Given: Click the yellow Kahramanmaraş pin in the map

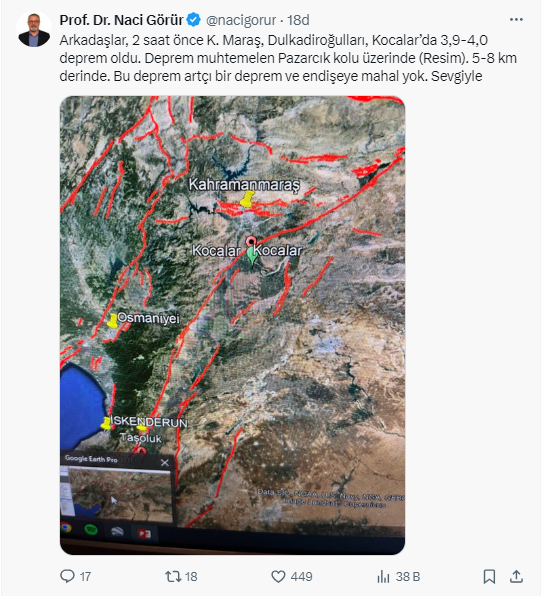Looking at the screenshot, I should pos(247,199).
